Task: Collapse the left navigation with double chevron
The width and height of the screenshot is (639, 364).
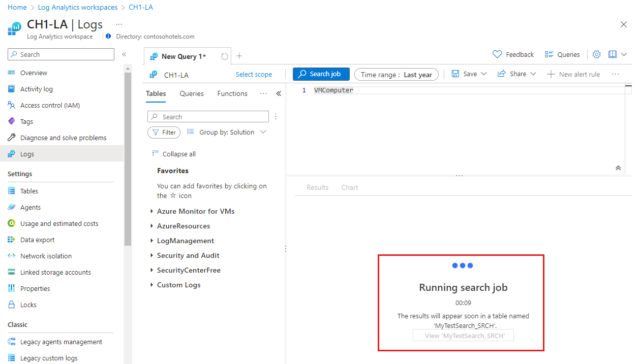Action: click(124, 54)
